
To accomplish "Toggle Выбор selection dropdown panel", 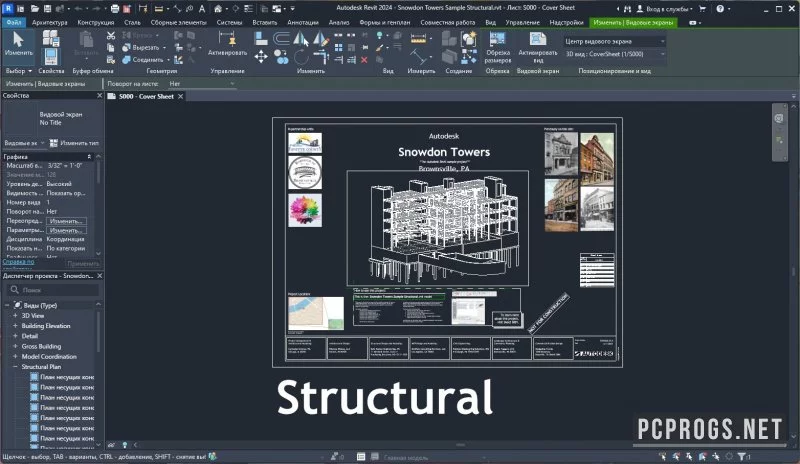I will 18,71.
